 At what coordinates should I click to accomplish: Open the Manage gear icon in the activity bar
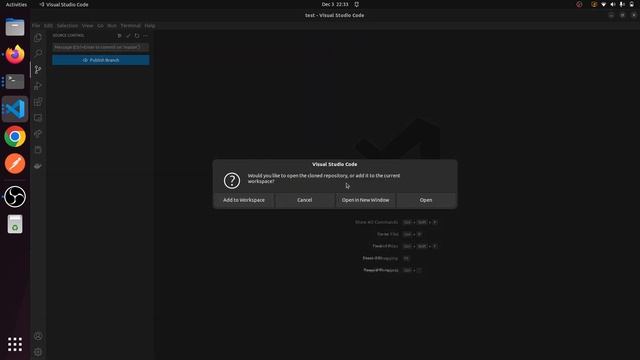click(38, 352)
